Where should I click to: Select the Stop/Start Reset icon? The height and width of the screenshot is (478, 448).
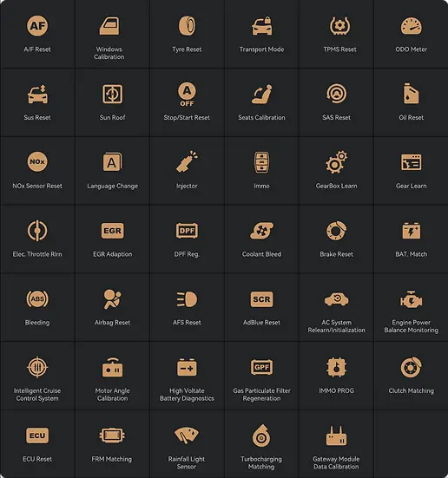pos(187,95)
